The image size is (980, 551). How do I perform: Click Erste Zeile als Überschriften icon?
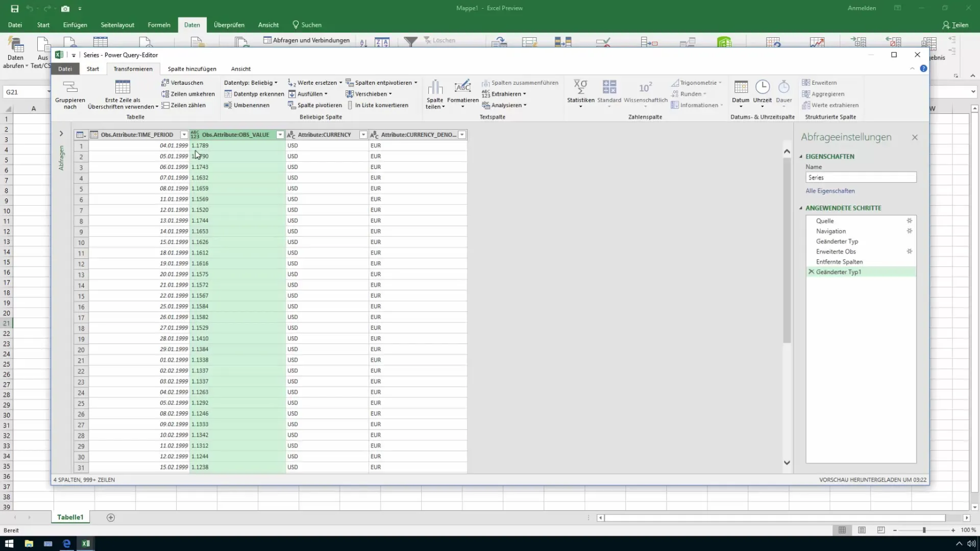click(122, 87)
